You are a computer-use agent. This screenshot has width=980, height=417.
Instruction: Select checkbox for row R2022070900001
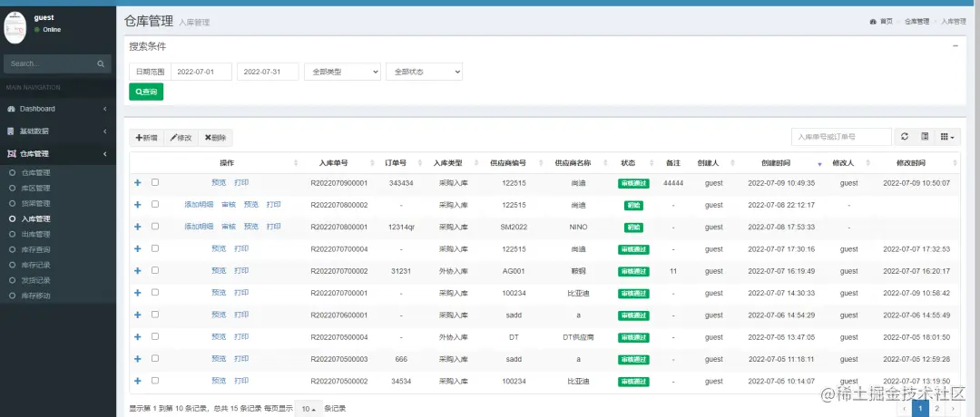155,182
